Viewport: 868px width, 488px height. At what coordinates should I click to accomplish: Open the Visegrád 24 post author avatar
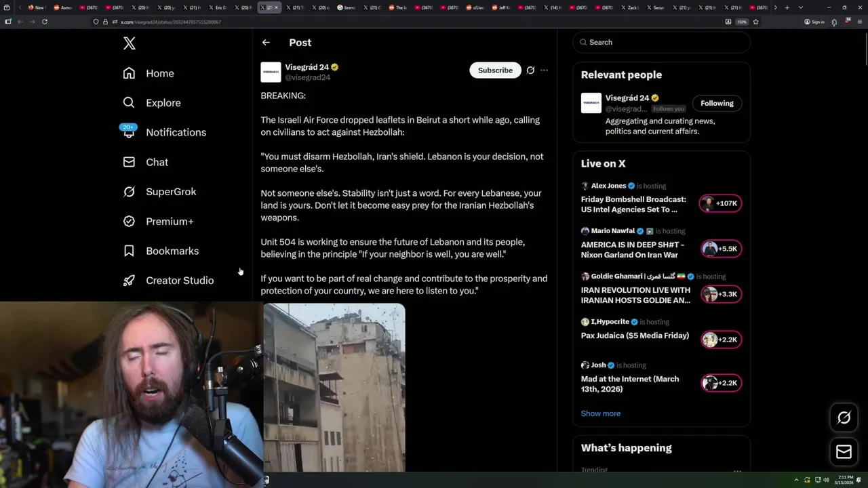[x=271, y=72]
